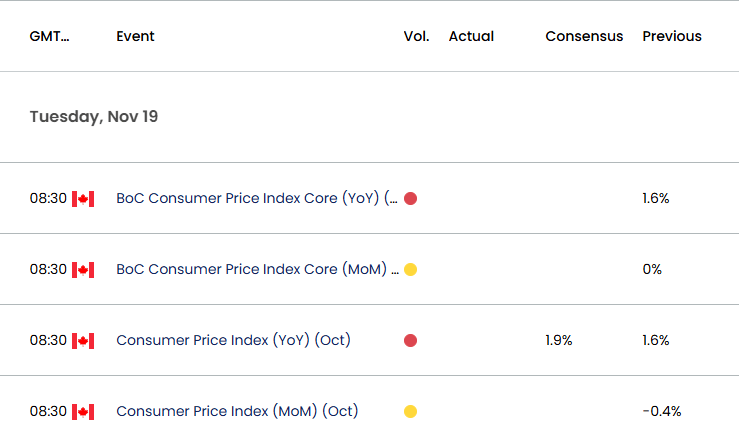Click the Event column header

[x=135, y=36]
